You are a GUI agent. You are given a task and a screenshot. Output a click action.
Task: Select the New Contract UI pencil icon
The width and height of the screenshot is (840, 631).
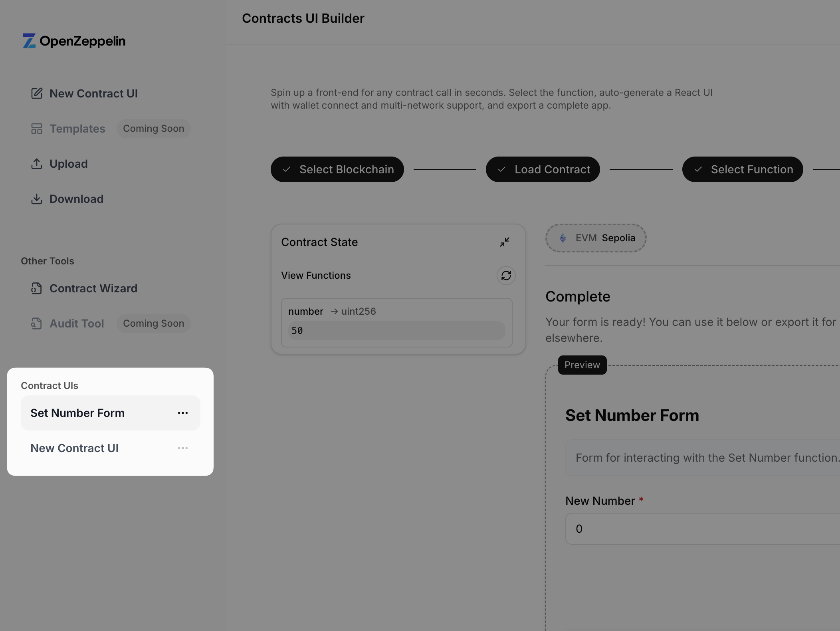pyautogui.click(x=37, y=93)
